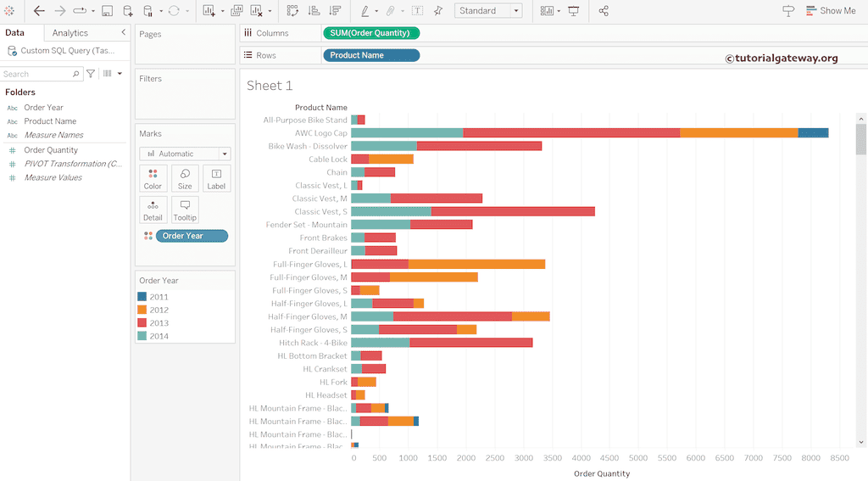Start Presentation Mode from toolbar

[574, 11]
